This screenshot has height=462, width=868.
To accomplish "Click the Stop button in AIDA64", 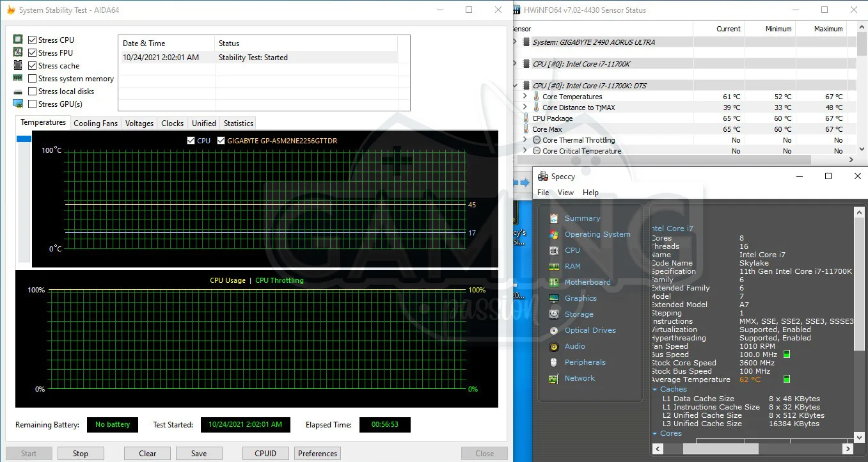I will 81,454.
